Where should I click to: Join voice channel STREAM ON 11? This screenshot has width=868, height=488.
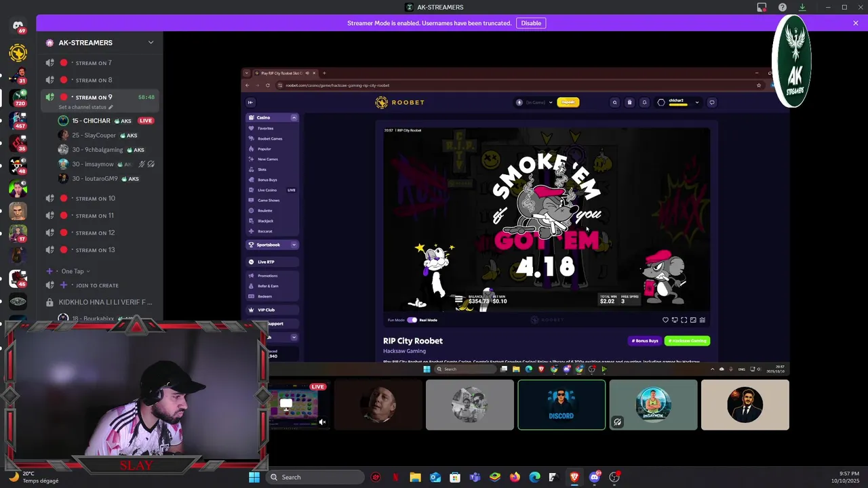coord(100,216)
